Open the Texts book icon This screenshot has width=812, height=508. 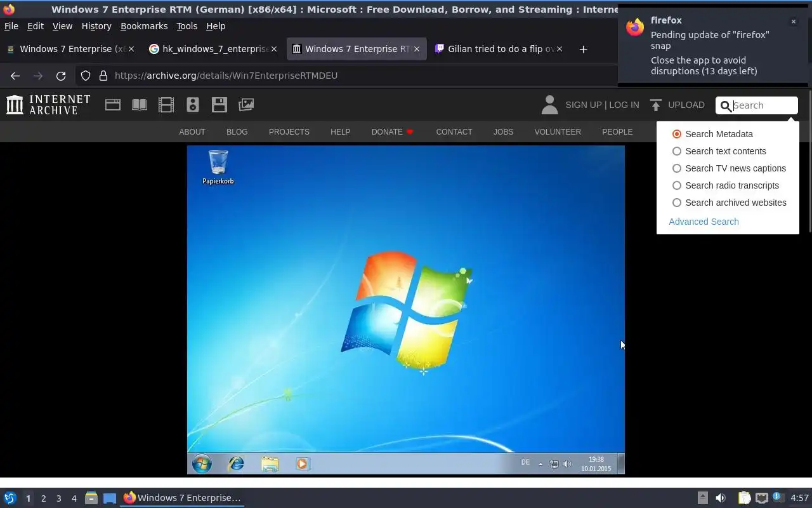(x=140, y=105)
